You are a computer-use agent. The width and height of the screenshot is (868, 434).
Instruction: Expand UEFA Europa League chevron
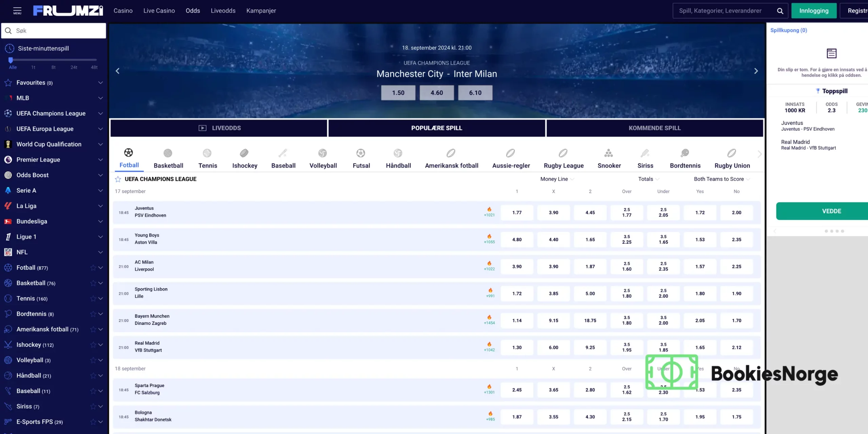100,129
